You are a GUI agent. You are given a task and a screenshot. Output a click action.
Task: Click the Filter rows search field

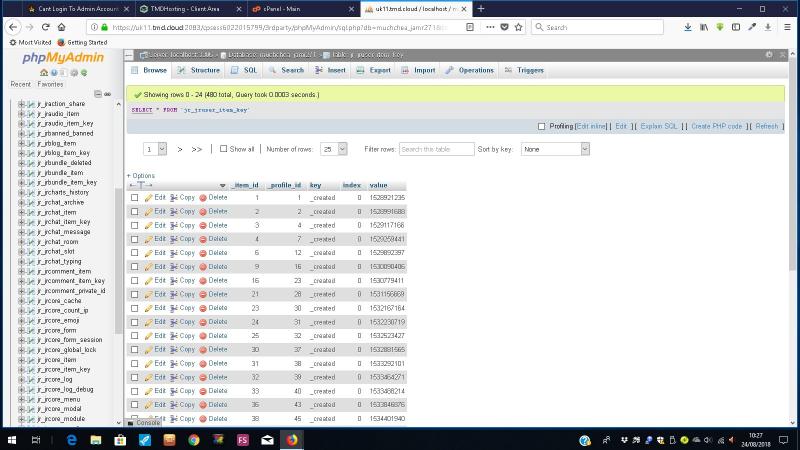(x=436, y=149)
